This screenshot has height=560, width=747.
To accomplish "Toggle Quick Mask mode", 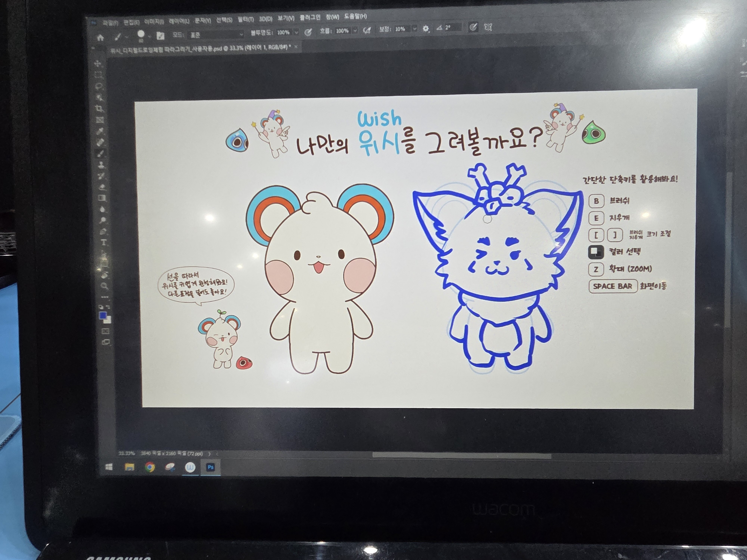I will pyautogui.click(x=105, y=331).
